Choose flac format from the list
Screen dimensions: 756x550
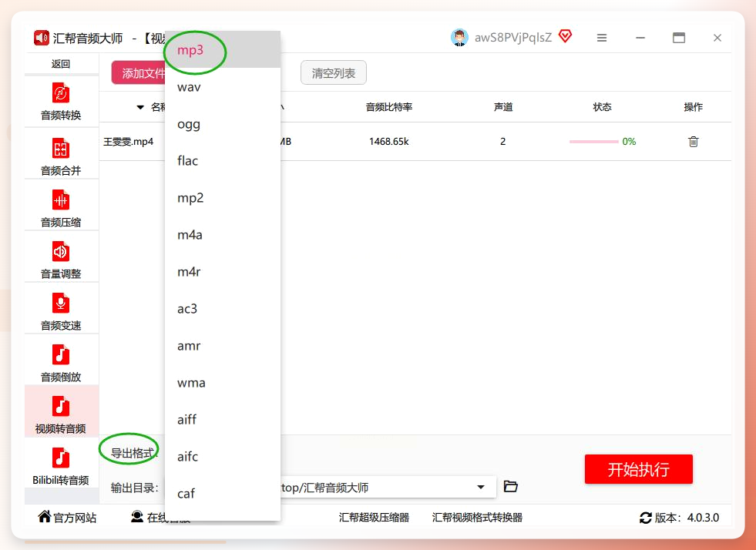coord(222,160)
